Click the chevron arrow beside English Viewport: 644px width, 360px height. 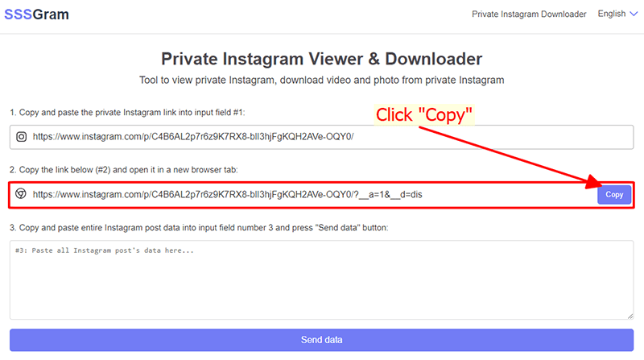click(634, 14)
